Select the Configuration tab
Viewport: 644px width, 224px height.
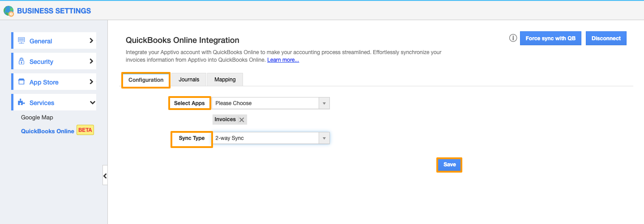click(146, 80)
